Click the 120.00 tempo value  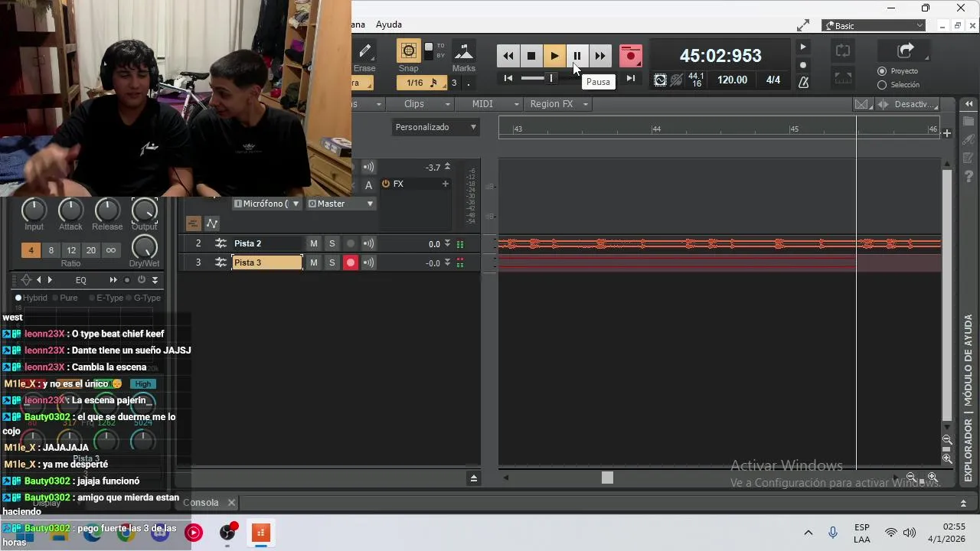(732, 80)
